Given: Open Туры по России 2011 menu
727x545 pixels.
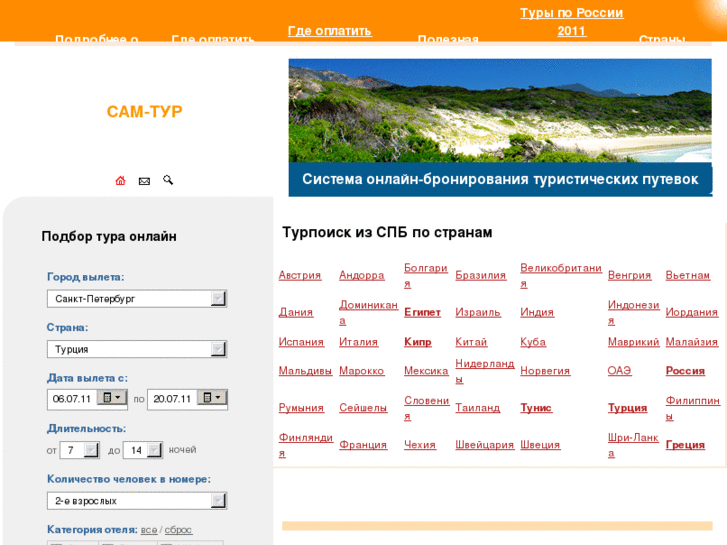Looking at the screenshot, I should click(572, 22).
